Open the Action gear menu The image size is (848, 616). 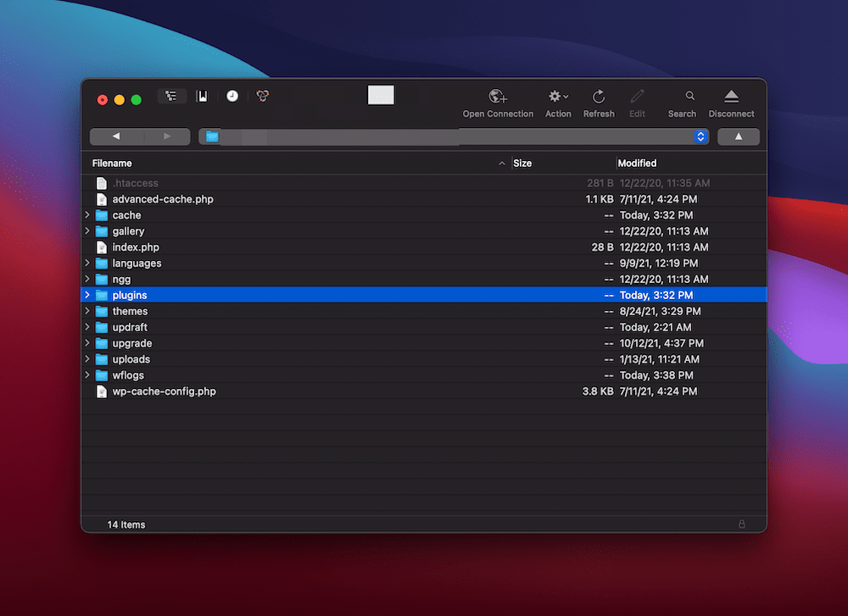558,97
